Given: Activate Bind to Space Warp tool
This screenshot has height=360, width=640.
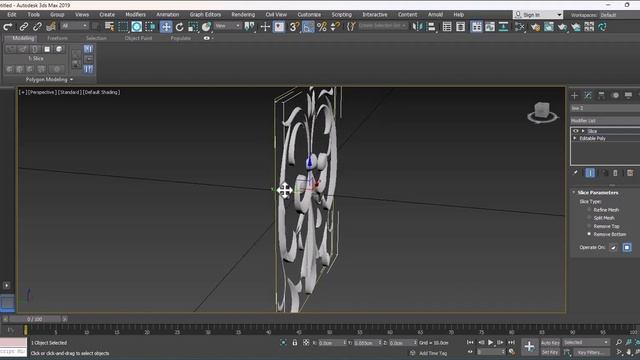Looking at the screenshot, I should click(x=51, y=27).
